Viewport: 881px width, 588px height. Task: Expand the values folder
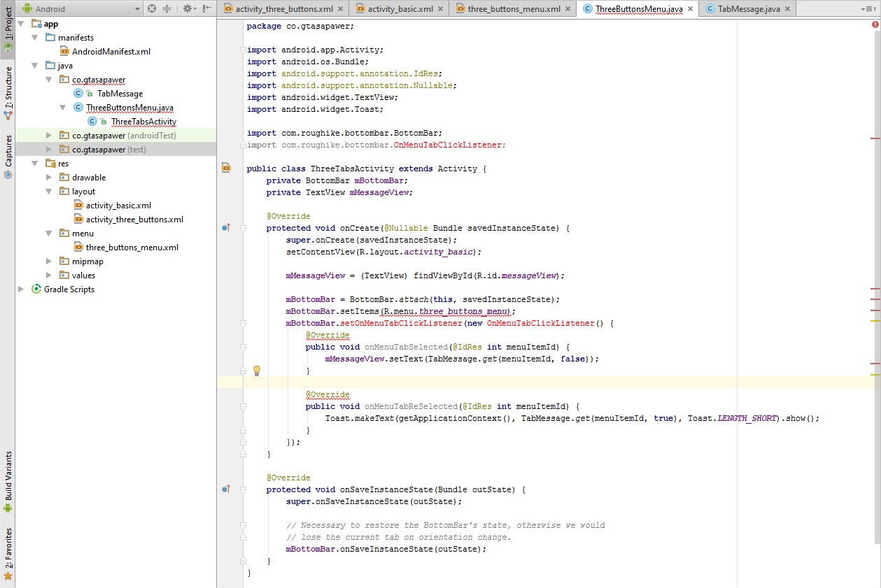pyautogui.click(x=48, y=275)
